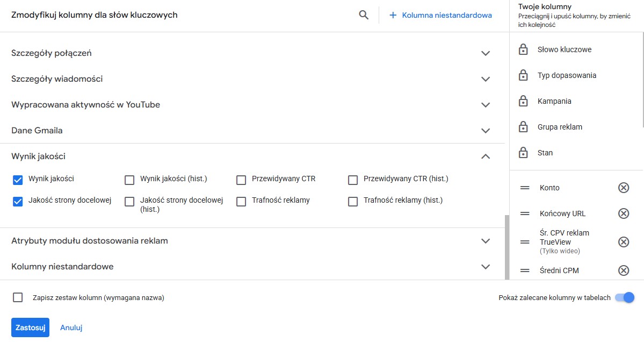Remove the Konto column with X icon
Viewport: 644px width, 342px height.
(x=624, y=188)
